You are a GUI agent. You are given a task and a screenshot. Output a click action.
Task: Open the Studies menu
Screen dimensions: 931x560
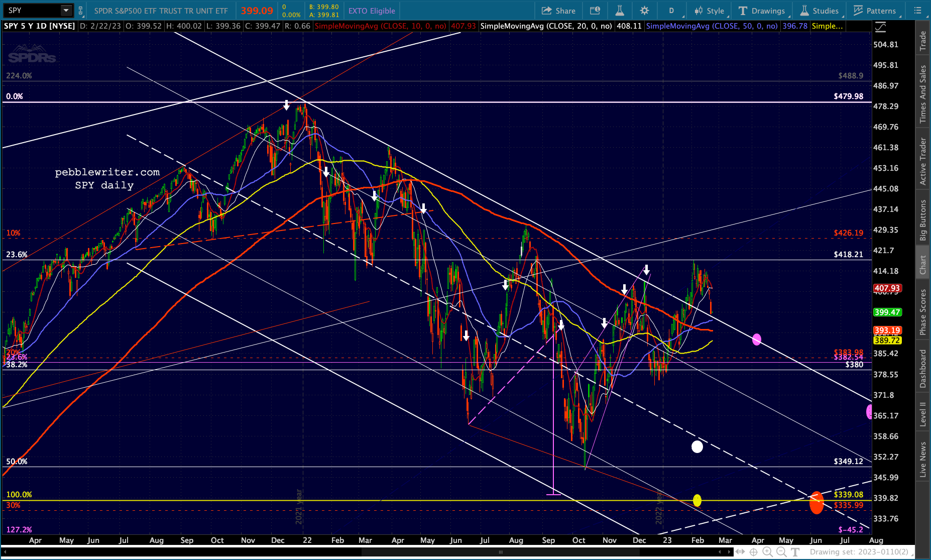(x=819, y=11)
